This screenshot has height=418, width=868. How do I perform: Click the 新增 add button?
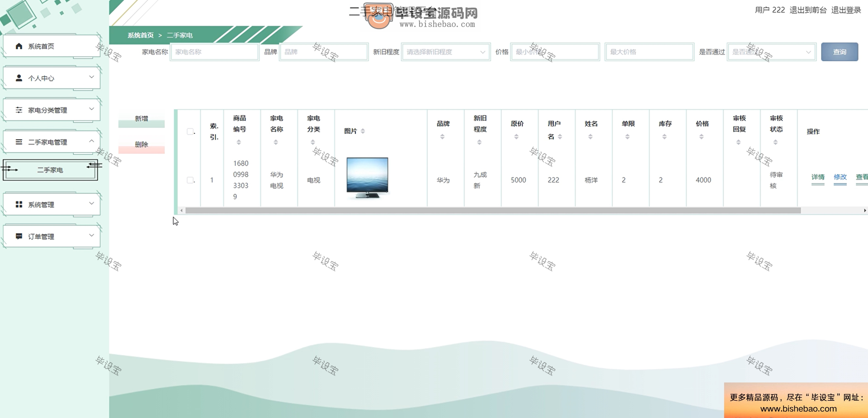[x=141, y=119]
